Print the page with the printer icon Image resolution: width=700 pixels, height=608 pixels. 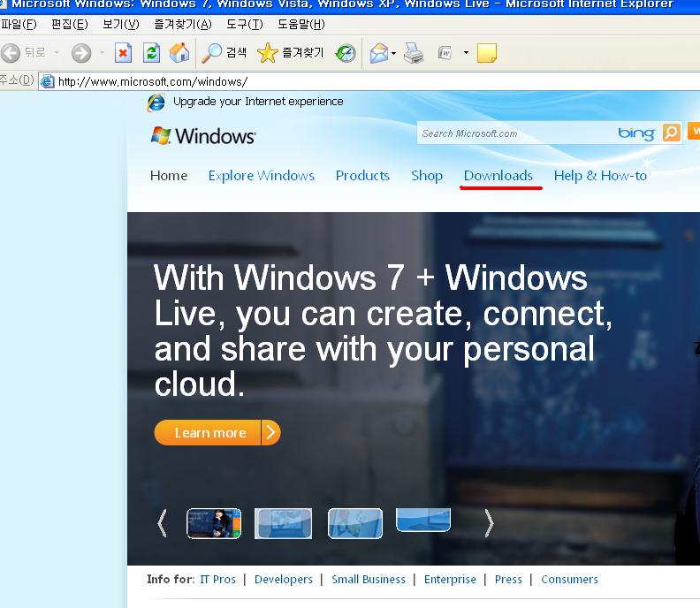(x=414, y=53)
